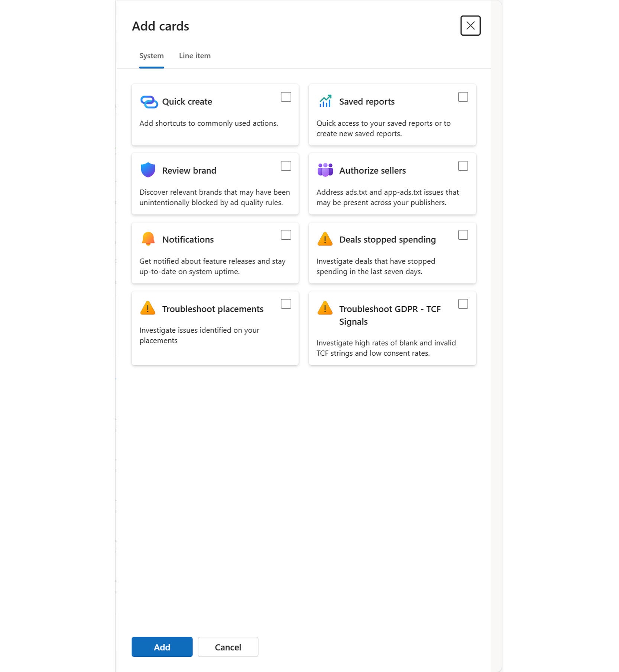
Task: Click the Deals stopped spending warning icon
Action: pos(325,239)
